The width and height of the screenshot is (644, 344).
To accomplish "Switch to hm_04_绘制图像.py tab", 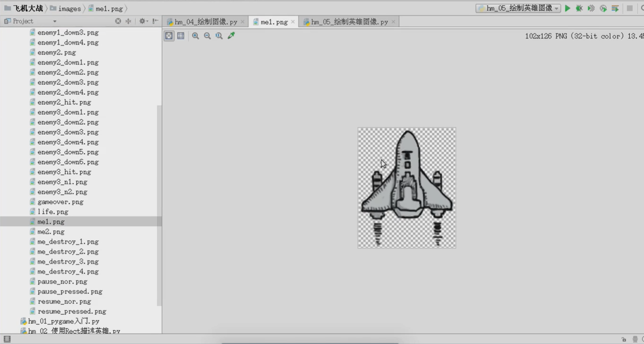I will [206, 22].
